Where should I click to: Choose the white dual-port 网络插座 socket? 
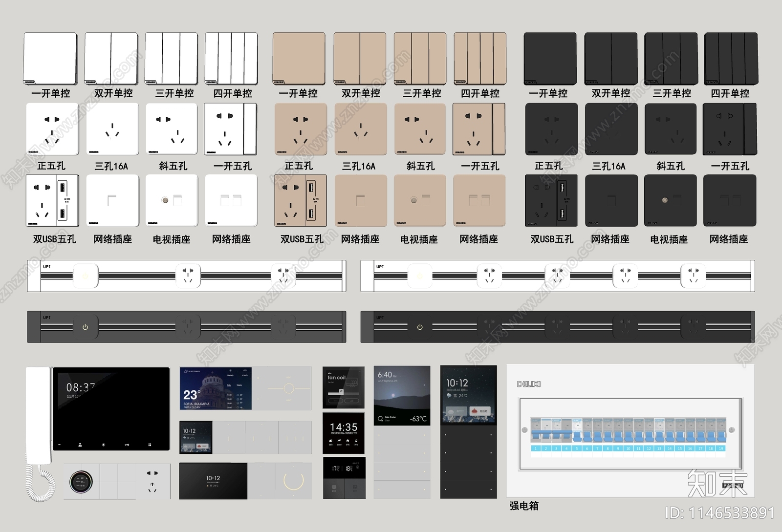click(x=231, y=200)
